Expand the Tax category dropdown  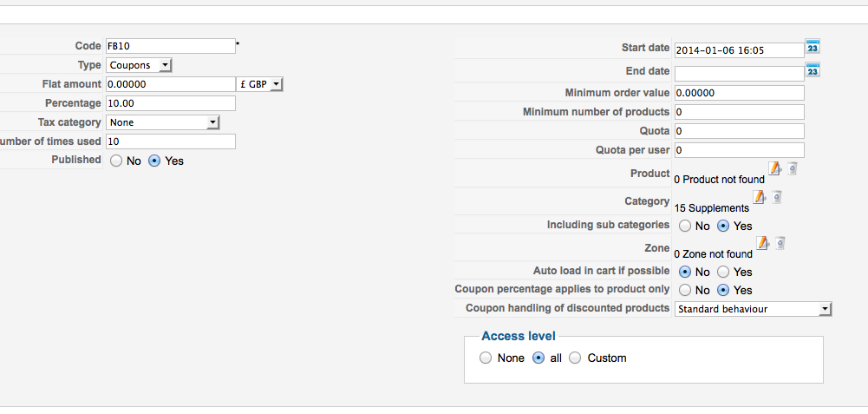click(163, 122)
